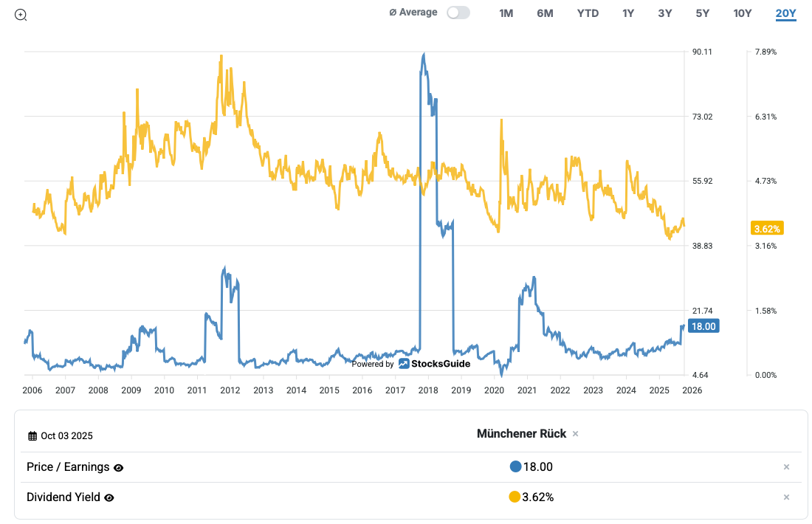Select the 6M time range
The width and height of the screenshot is (812, 524).
[545, 13]
